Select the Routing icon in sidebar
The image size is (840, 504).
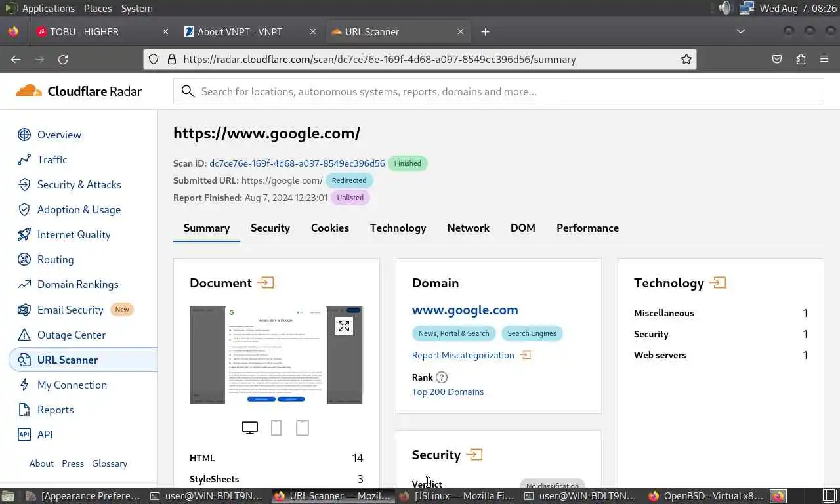point(24,259)
